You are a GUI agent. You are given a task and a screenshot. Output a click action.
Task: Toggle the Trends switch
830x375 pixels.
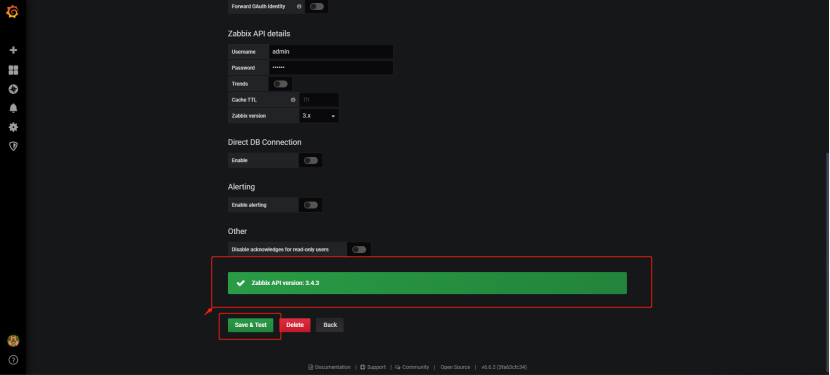click(x=281, y=84)
